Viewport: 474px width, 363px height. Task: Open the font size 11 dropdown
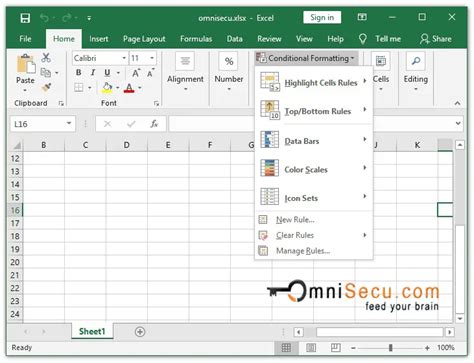152,58
